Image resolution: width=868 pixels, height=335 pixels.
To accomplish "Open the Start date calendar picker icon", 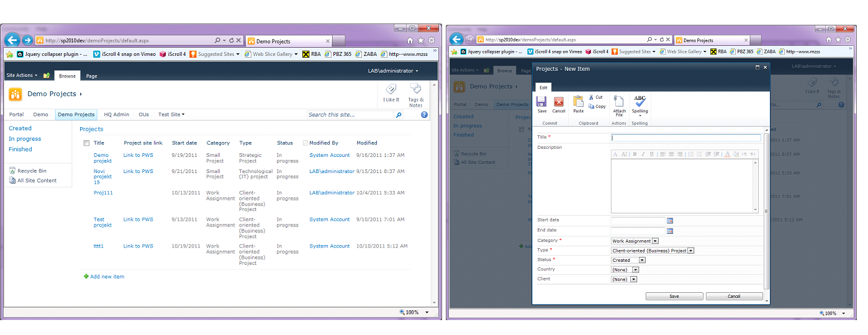I will pos(670,221).
